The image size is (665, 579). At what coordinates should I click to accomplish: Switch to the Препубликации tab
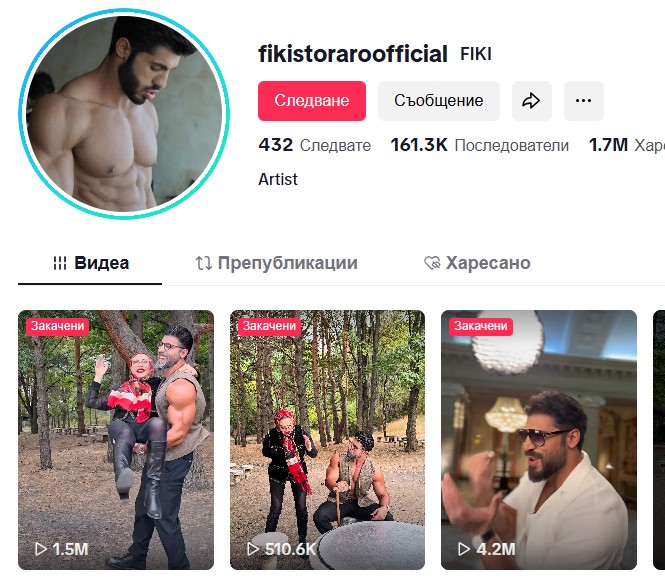click(277, 263)
